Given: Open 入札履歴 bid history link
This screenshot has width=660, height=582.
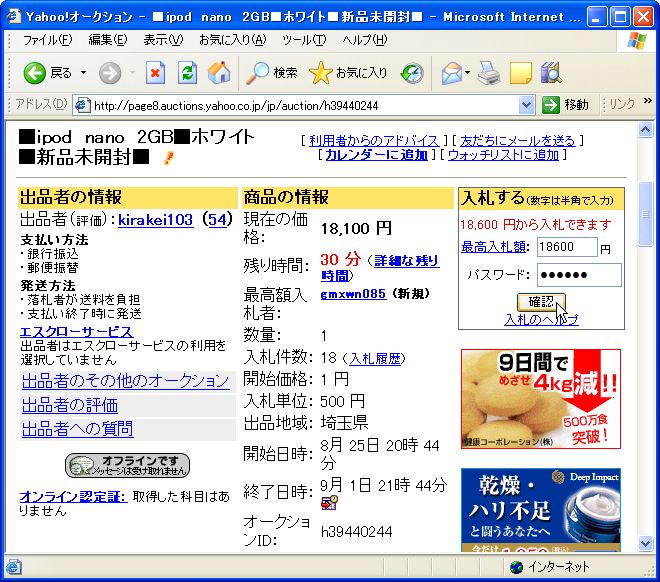Looking at the screenshot, I should [375, 359].
